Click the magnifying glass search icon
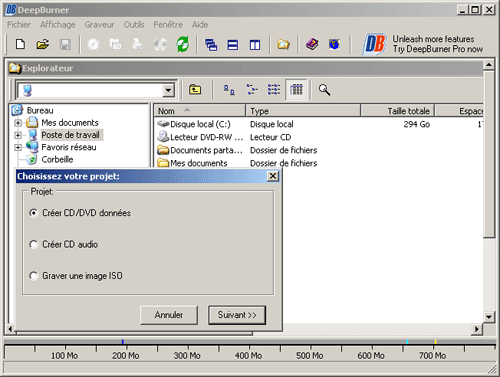The width and height of the screenshot is (500, 377). (x=324, y=90)
